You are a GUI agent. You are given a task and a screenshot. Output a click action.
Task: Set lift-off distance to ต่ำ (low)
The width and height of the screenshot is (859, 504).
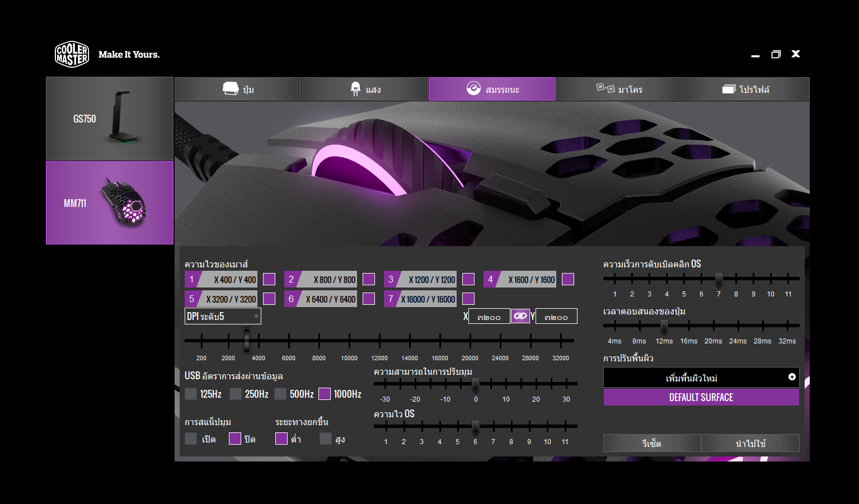point(281,439)
